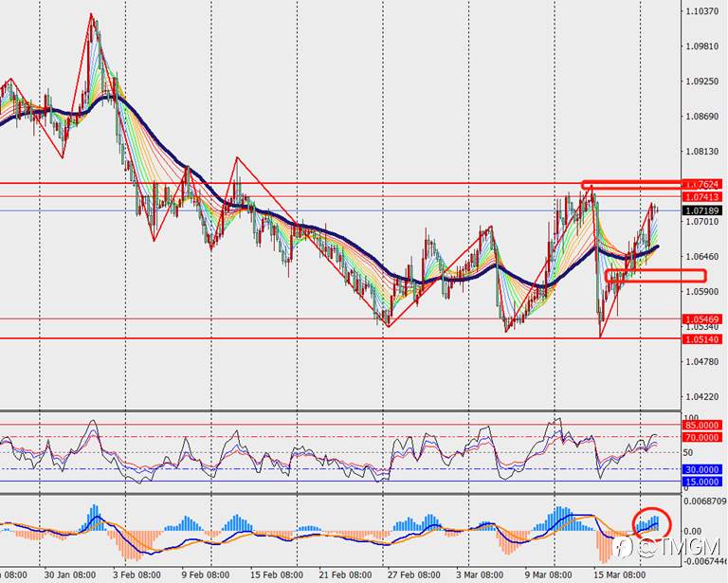Image resolution: width=728 pixels, height=583 pixels.
Task: Click the 1.06460 price axis label
Action: (704, 256)
